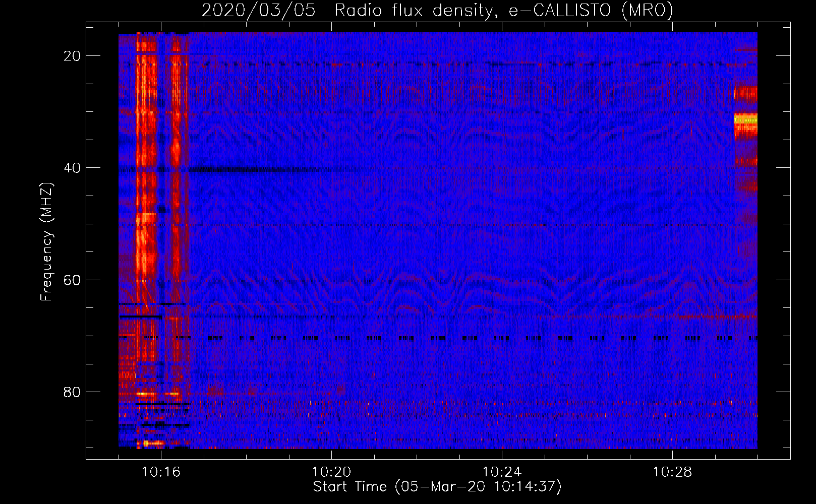Click the "Start Time (05-Mar-20 10:14:37)" label
The width and height of the screenshot is (816, 504).
[437, 487]
